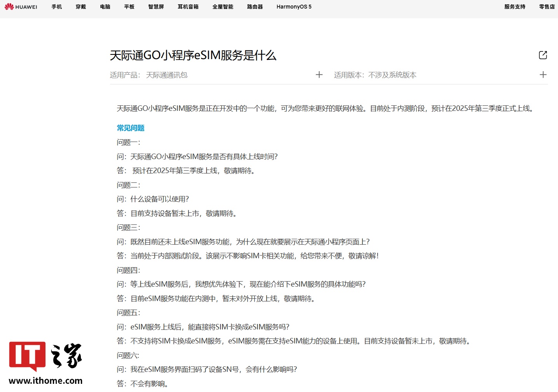558x392 pixels.
Task: Open the 智慧屏 category
Action: coord(156,7)
